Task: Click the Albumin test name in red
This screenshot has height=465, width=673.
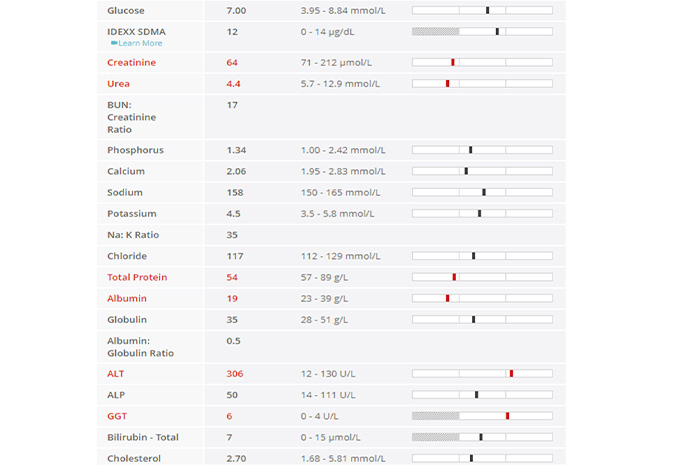Action: (127, 298)
